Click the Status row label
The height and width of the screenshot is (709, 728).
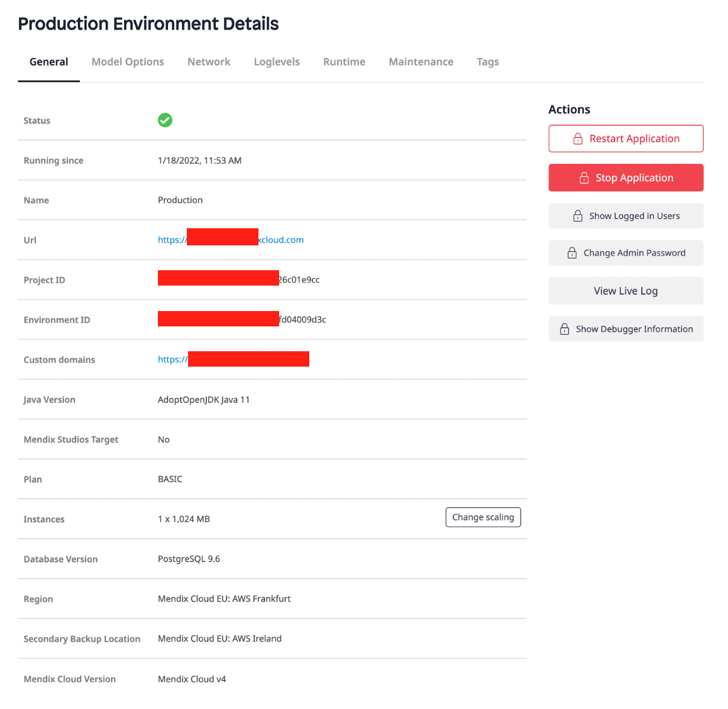point(37,121)
